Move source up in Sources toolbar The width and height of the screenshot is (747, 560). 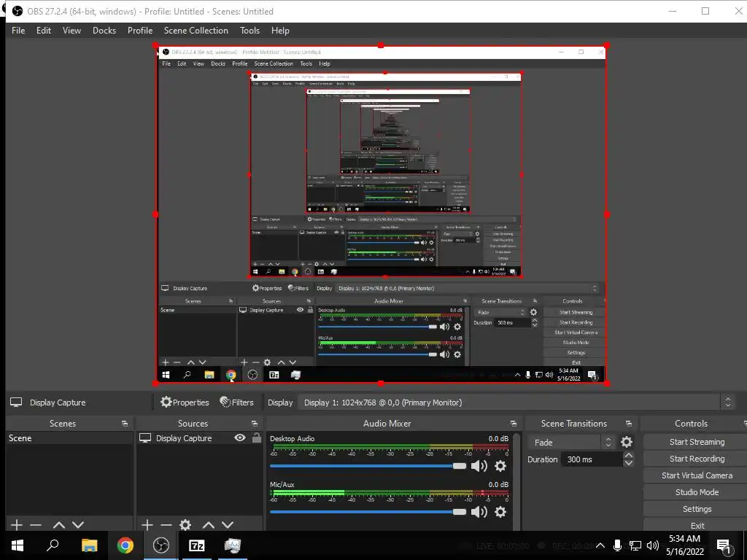pos(208,525)
